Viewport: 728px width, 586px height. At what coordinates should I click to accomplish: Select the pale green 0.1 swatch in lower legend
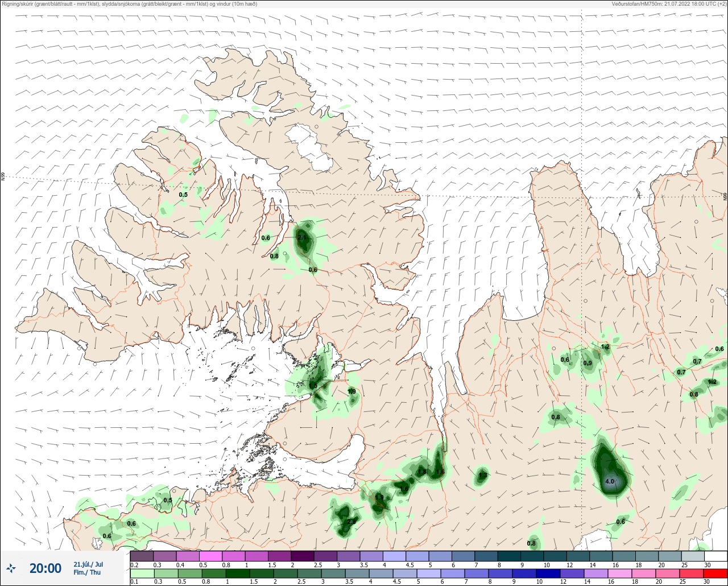[x=142, y=573]
